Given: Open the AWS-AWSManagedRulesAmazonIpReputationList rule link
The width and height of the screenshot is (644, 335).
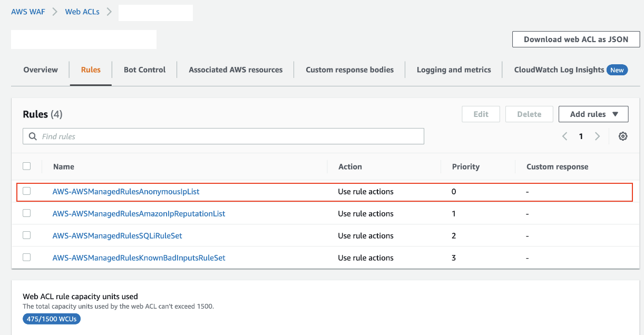Looking at the screenshot, I should [139, 214].
